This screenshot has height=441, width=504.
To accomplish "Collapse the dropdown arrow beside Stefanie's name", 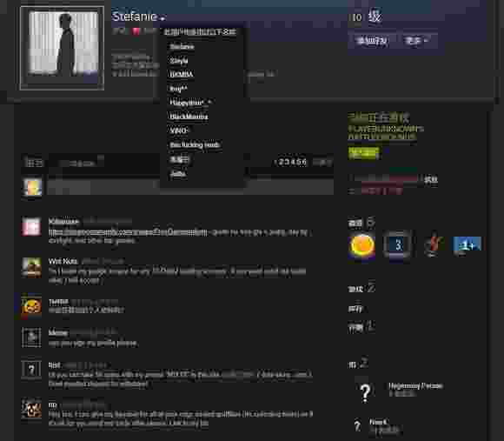I will (x=163, y=18).
